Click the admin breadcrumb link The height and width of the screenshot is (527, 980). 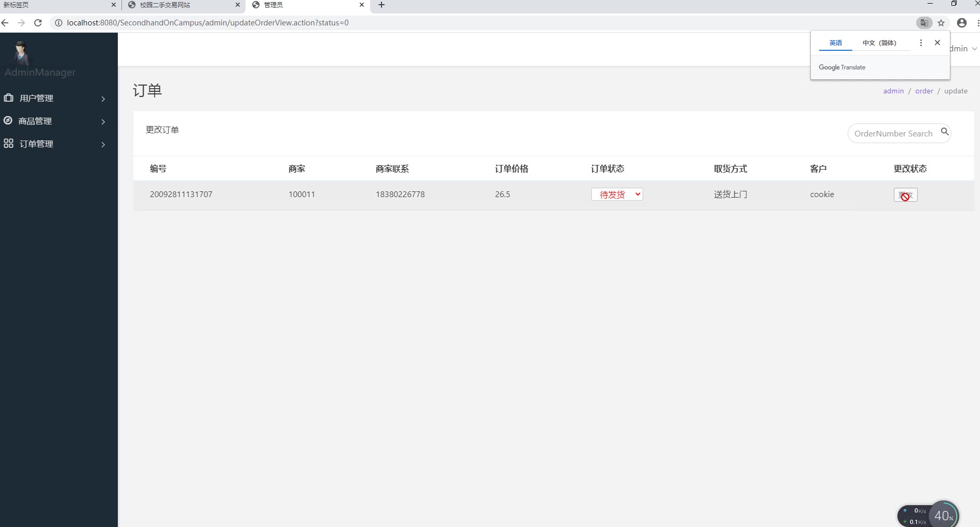(x=893, y=91)
